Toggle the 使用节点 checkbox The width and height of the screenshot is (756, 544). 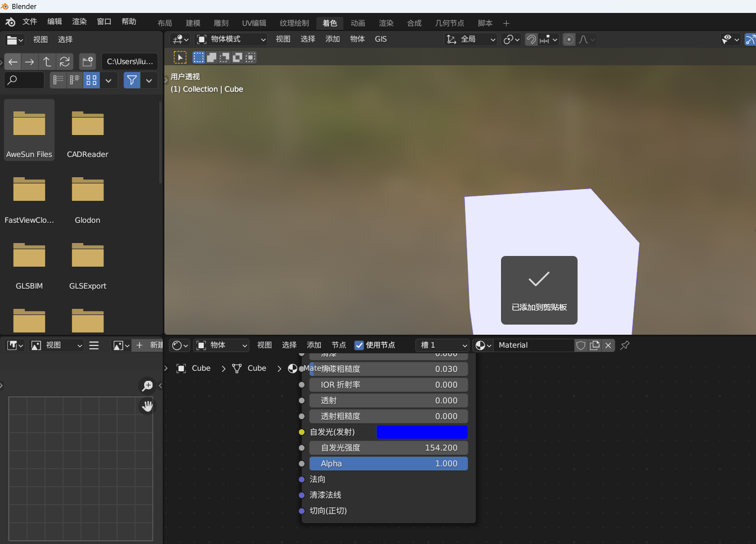point(359,345)
